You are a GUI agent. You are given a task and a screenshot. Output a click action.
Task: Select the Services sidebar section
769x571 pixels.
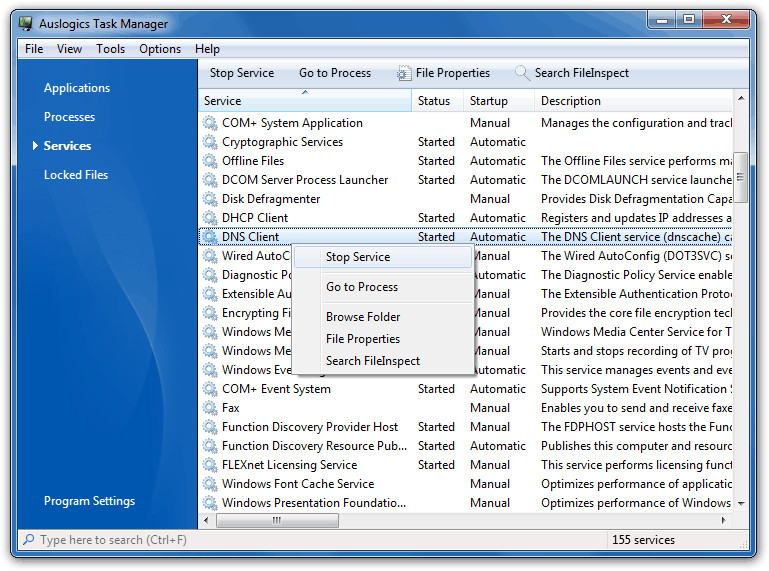tap(67, 146)
